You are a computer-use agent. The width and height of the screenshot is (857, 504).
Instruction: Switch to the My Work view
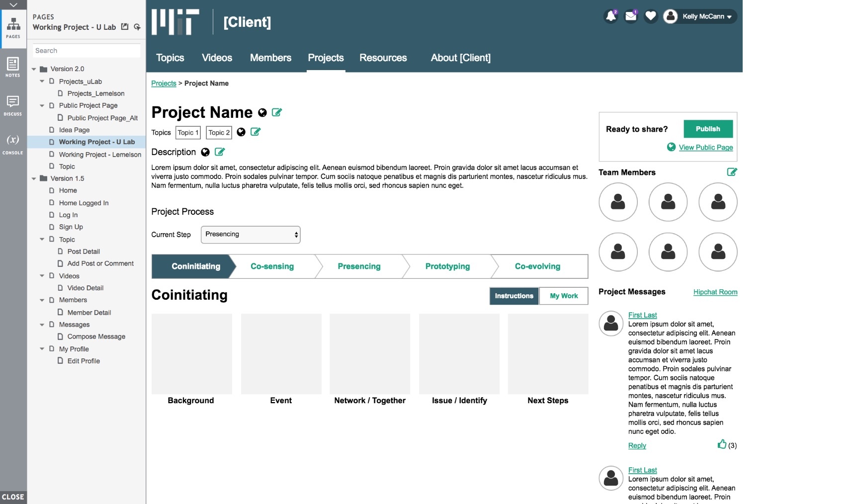click(564, 296)
